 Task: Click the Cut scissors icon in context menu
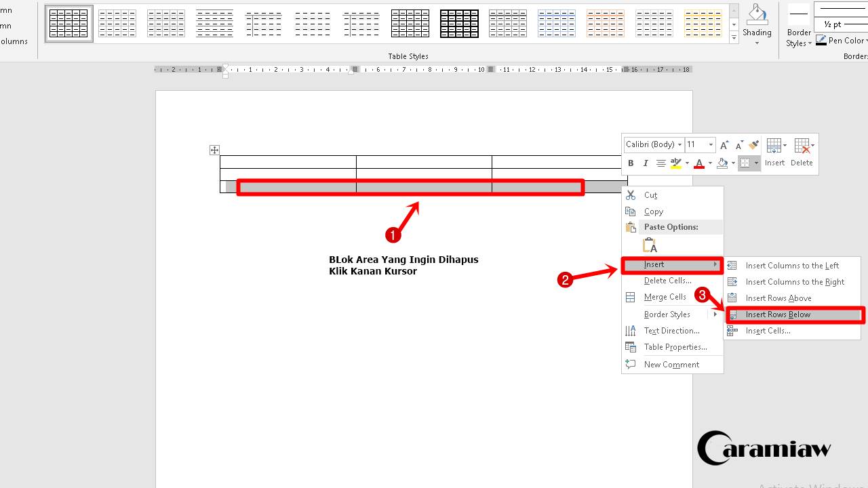point(631,195)
